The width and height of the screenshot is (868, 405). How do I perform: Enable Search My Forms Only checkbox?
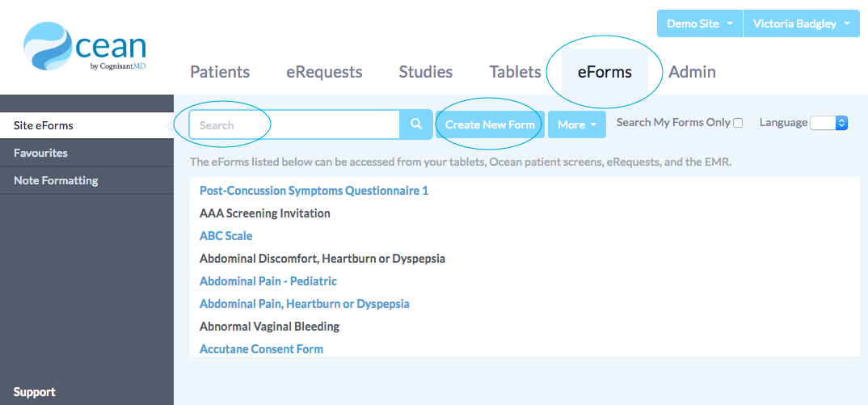[738, 123]
